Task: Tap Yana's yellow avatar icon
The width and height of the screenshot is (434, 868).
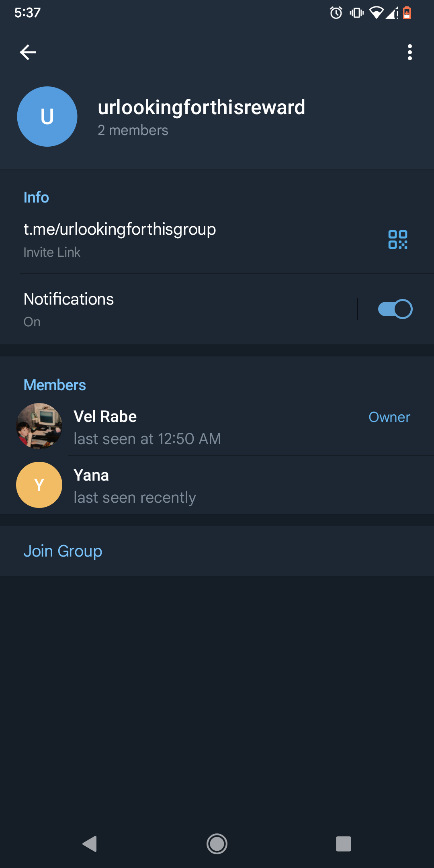Action: click(x=39, y=485)
